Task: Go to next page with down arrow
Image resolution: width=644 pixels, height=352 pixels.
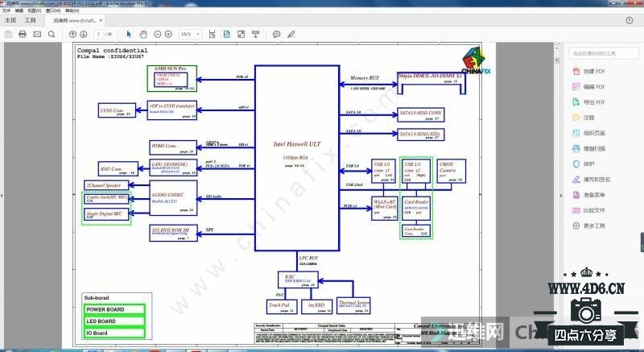Action: pos(84,34)
